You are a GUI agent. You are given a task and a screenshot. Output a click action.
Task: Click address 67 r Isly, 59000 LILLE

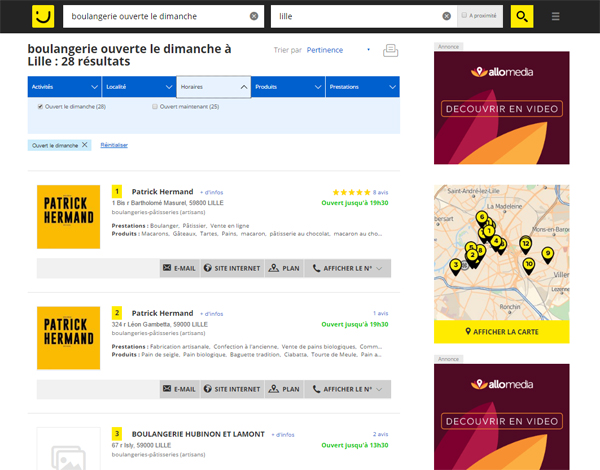(x=141, y=445)
